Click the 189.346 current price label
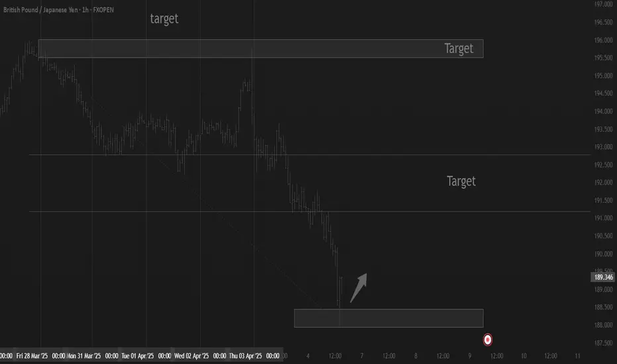Screen dimensions: 617x364 (603, 277)
